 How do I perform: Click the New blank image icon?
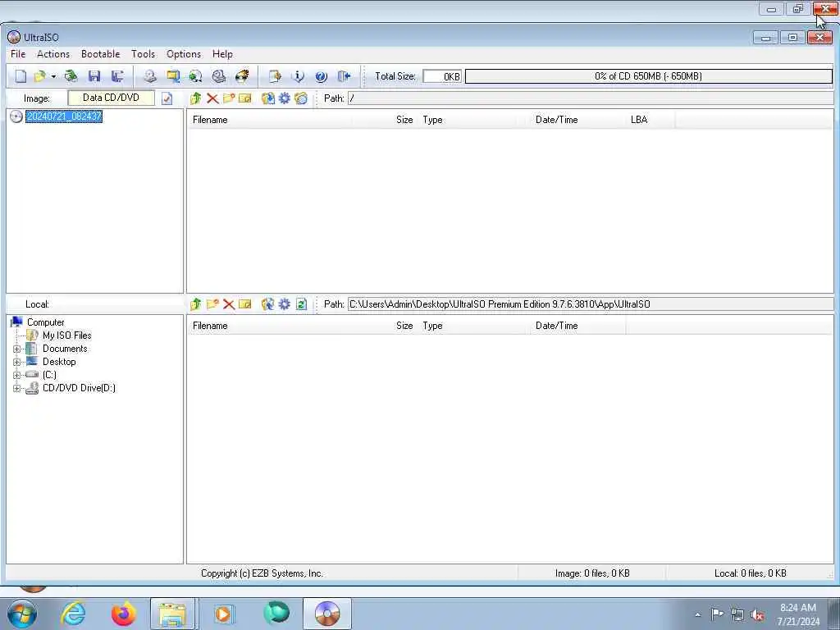(21, 76)
